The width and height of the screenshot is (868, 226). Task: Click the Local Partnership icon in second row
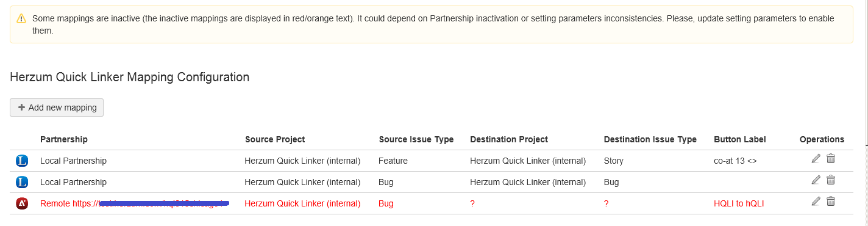(22, 182)
